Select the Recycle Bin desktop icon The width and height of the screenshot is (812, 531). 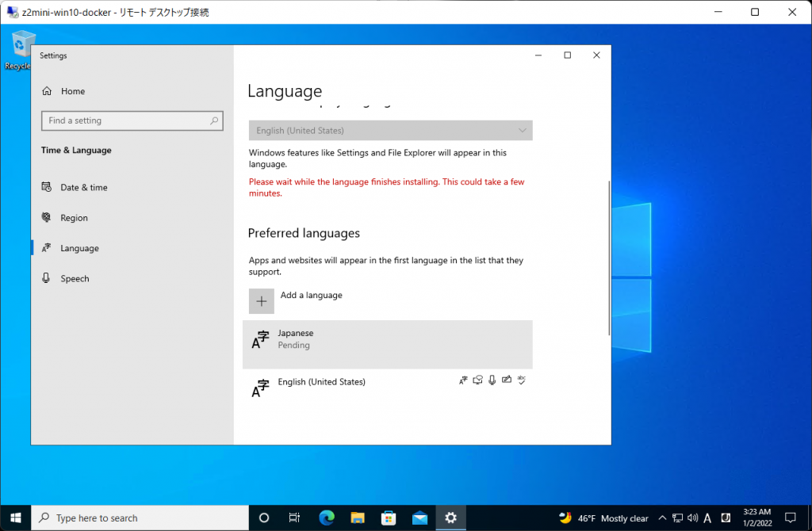click(18, 51)
